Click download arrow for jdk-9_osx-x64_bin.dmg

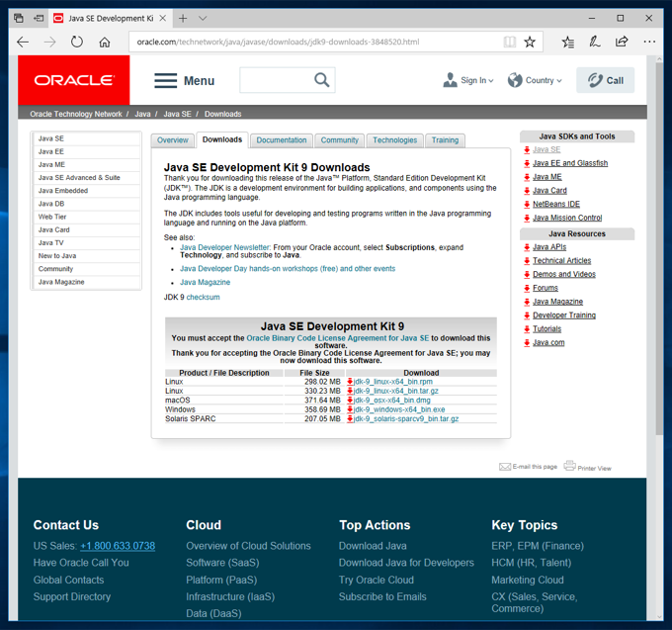(x=350, y=401)
